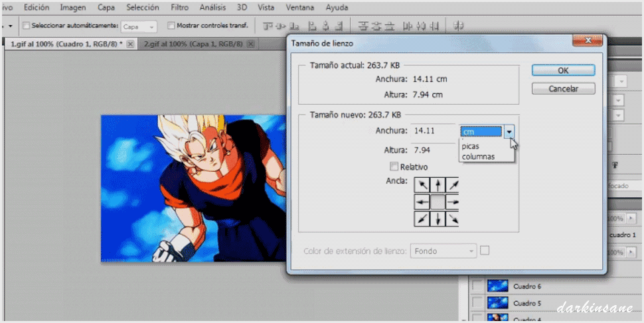
Task: Select the Cuadro 6 layer thumbnail
Action: pos(498,286)
